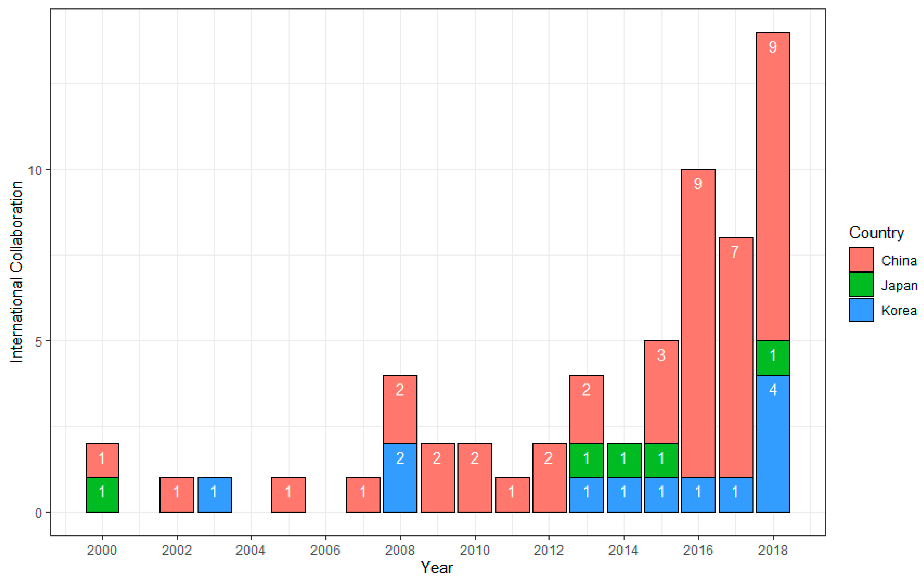Viewport: 924px width, 582px height.
Task: Click the 2002 x-axis tick label
Action: (176, 550)
